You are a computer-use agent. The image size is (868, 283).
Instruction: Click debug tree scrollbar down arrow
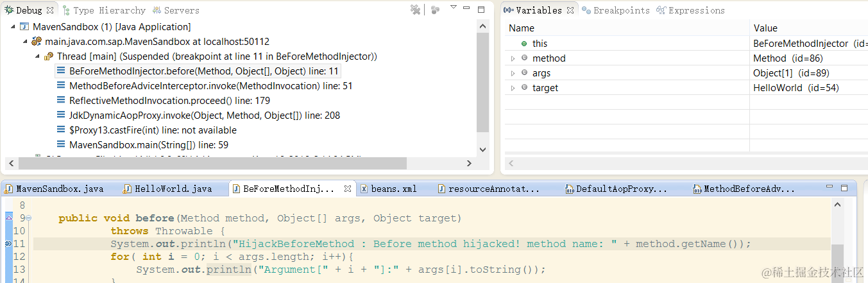click(x=484, y=149)
